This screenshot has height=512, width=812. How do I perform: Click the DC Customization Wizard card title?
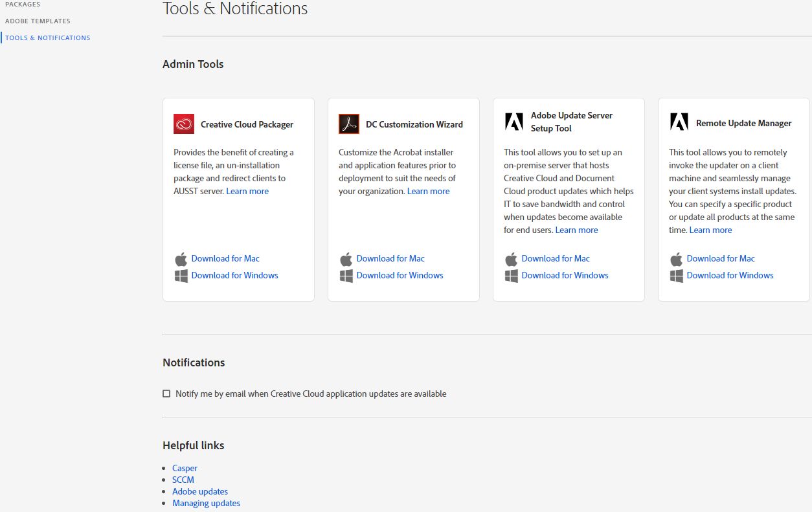pyautogui.click(x=414, y=124)
